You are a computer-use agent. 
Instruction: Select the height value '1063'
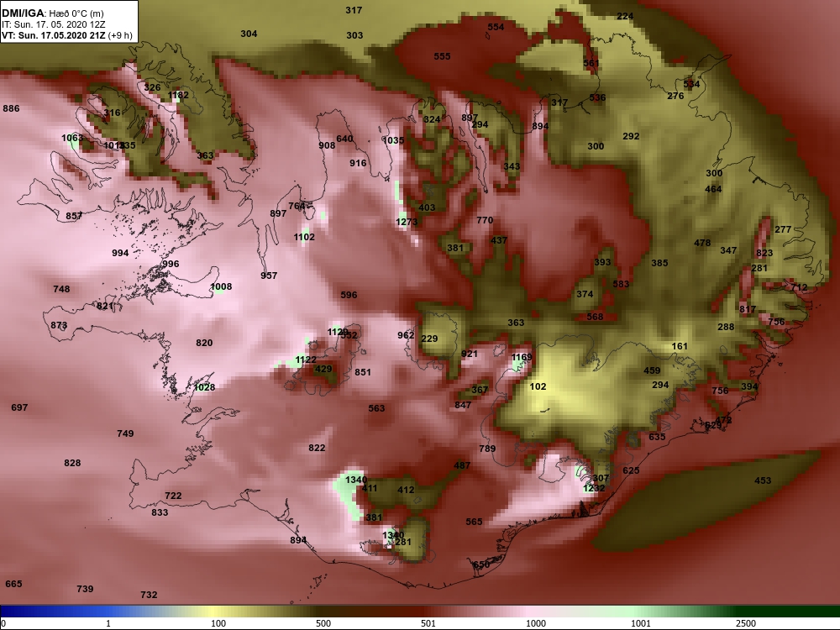click(72, 138)
